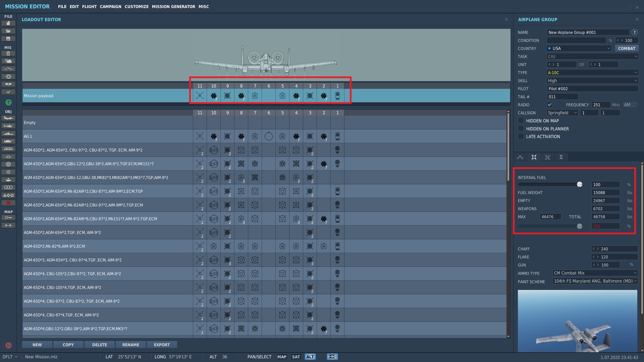Open the MISSION GENERATOR menu
Viewport: 644px width, 362px height.
(x=173, y=6)
